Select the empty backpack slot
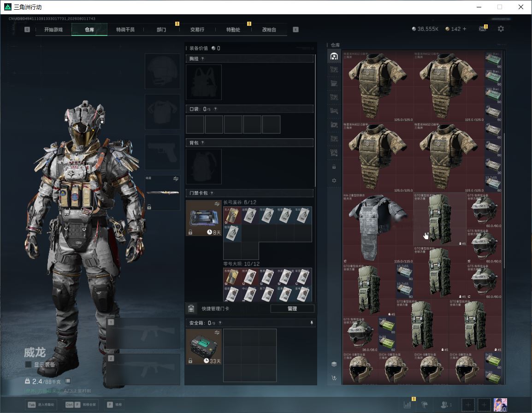The image size is (532, 413). (x=204, y=166)
